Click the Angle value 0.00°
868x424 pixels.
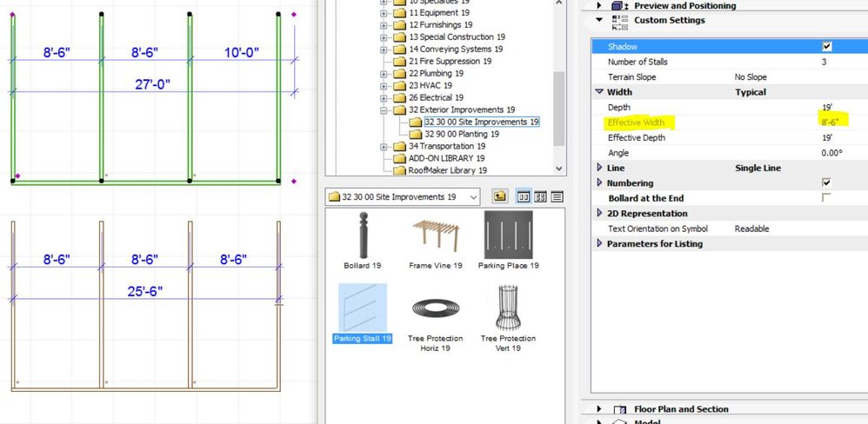pos(832,153)
